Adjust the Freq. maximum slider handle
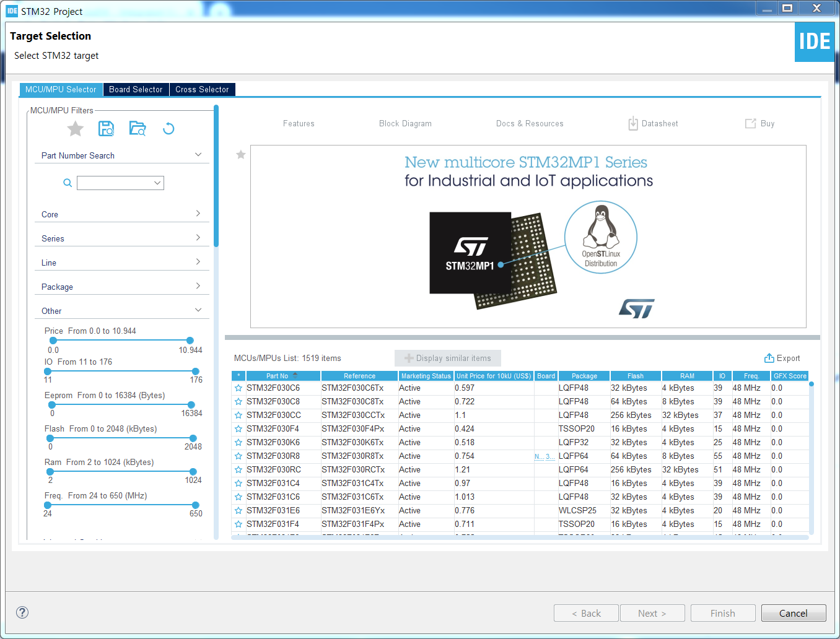Image resolution: width=840 pixels, height=639 pixels. 196,505
